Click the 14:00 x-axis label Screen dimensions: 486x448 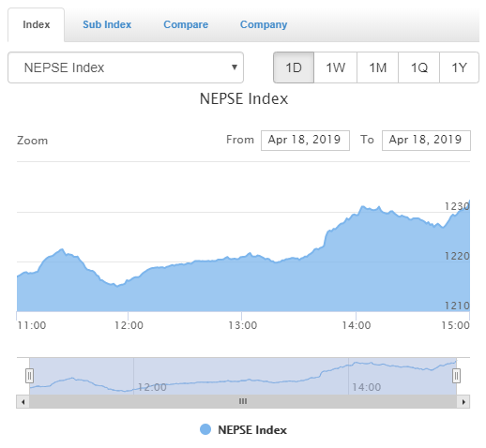coord(357,325)
